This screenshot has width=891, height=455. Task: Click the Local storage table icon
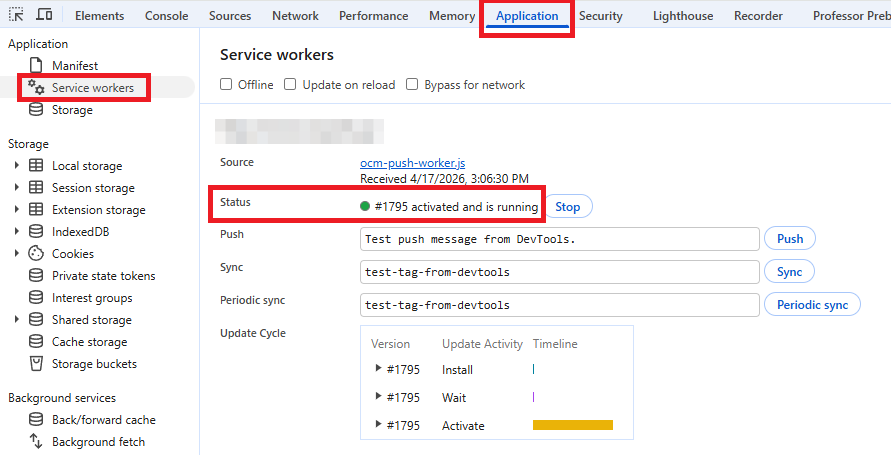pos(36,165)
